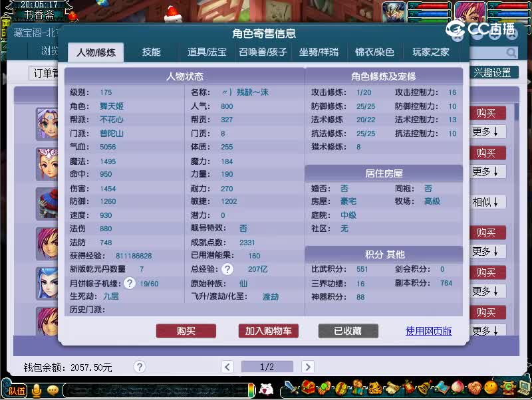The height and width of the screenshot is (400, 532).
Task: Go to next page with right arrow
Action: click(x=308, y=367)
